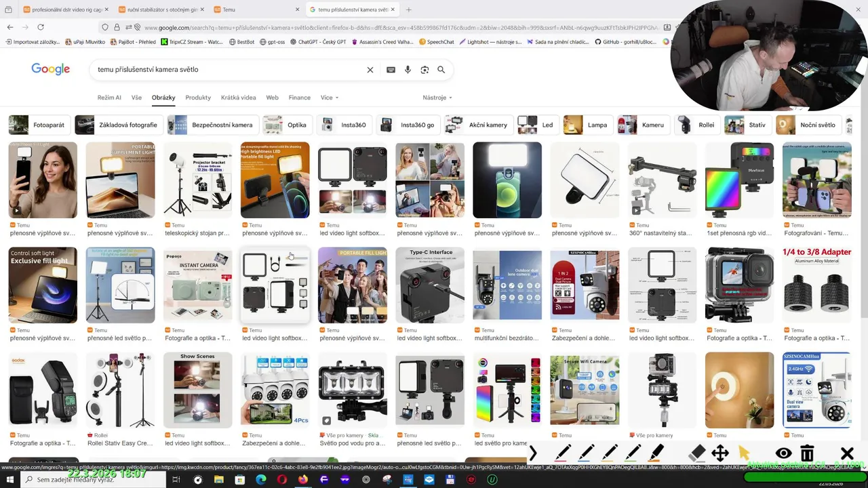Viewport: 868px width, 488px height.
Task: Open the Finance tab
Action: pyautogui.click(x=299, y=98)
